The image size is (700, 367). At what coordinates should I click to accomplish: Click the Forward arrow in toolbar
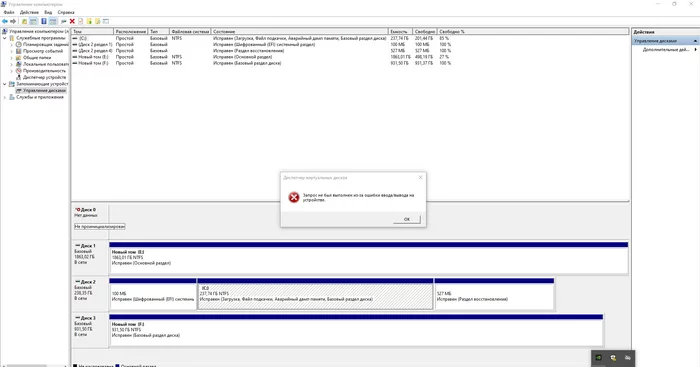click(x=13, y=21)
